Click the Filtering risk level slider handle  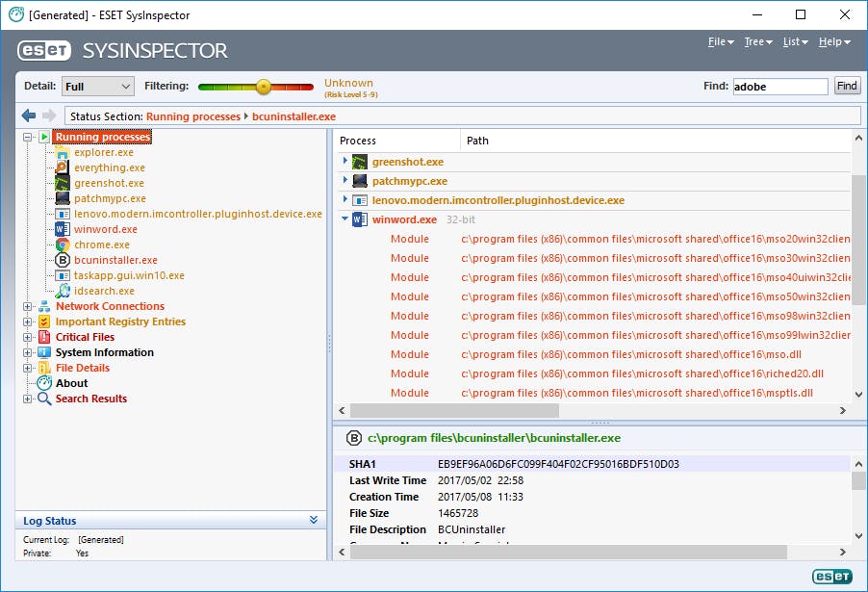click(263, 87)
